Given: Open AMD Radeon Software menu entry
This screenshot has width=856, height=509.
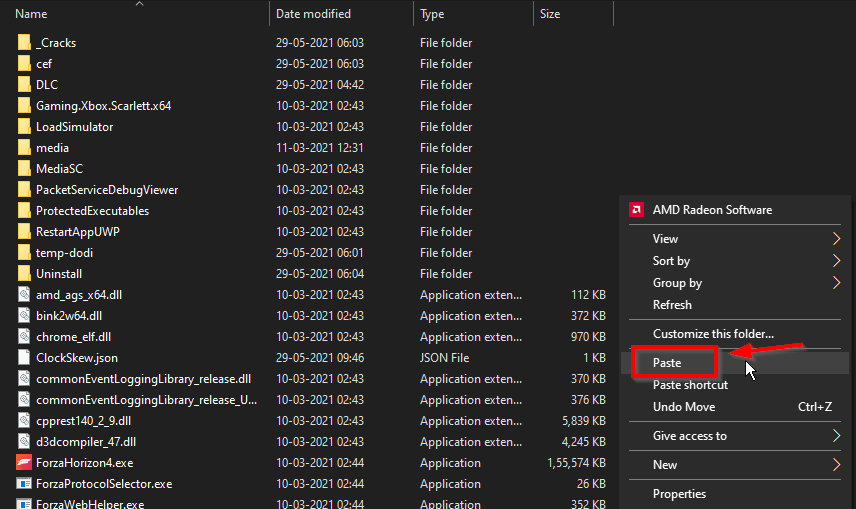Looking at the screenshot, I should (x=735, y=210).
